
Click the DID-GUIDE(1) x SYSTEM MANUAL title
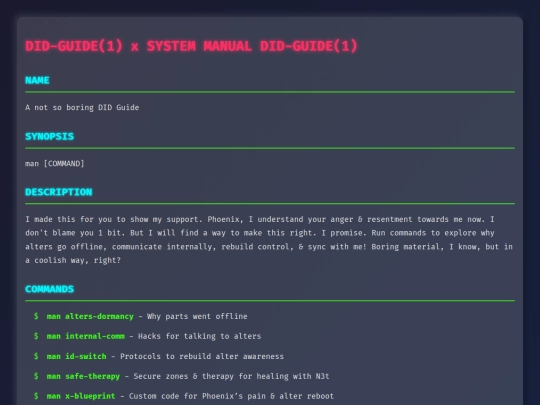pyautogui.click(x=191, y=46)
